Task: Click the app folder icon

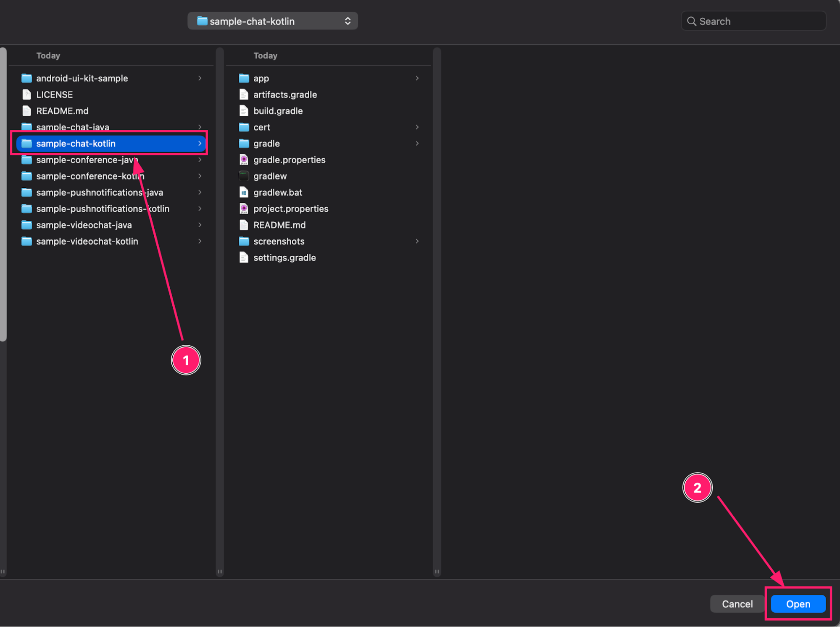Action: coord(244,78)
